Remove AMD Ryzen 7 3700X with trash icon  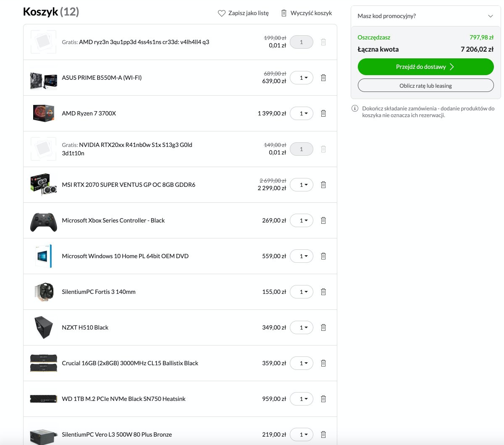(x=323, y=113)
